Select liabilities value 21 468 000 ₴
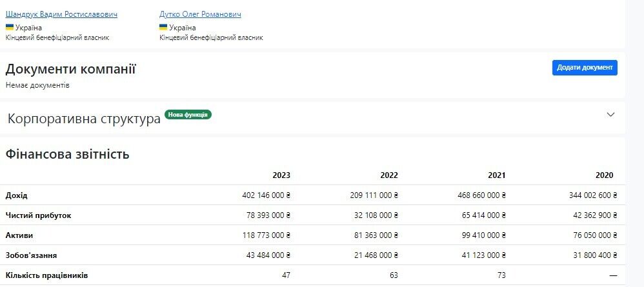Image resolution: width=644 pixels, height=287 pixels. pyautogui.click(x=376, y=255)
